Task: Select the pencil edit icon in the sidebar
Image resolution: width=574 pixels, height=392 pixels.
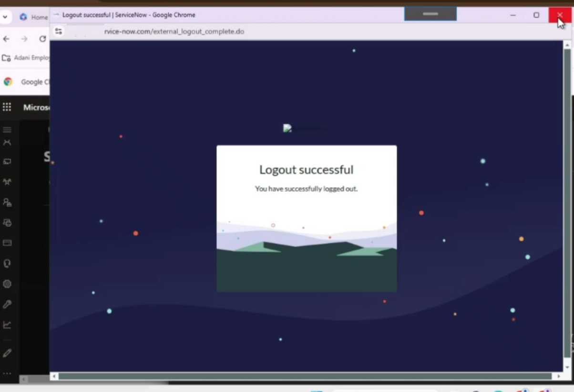Action: (x=7, y=353)
